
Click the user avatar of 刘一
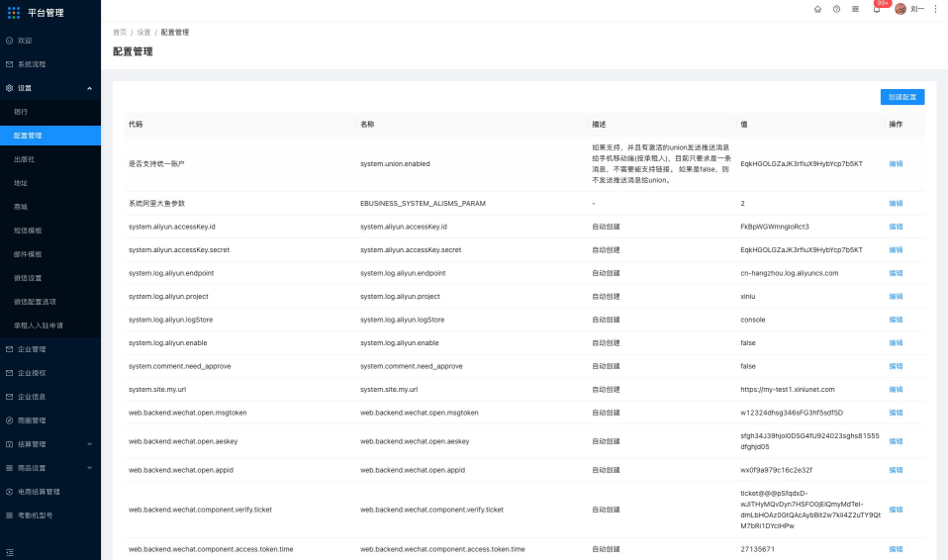click(901, 9)
